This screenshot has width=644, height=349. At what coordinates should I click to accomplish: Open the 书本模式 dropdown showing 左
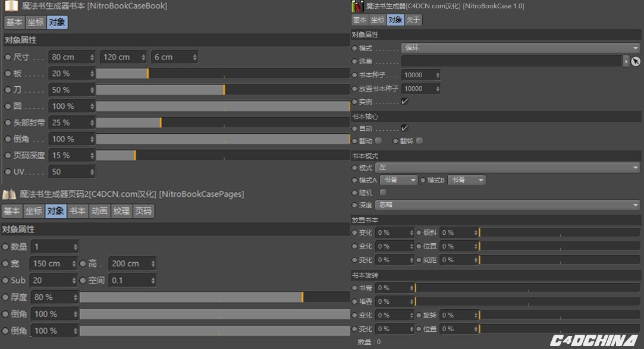pos(508,168)
